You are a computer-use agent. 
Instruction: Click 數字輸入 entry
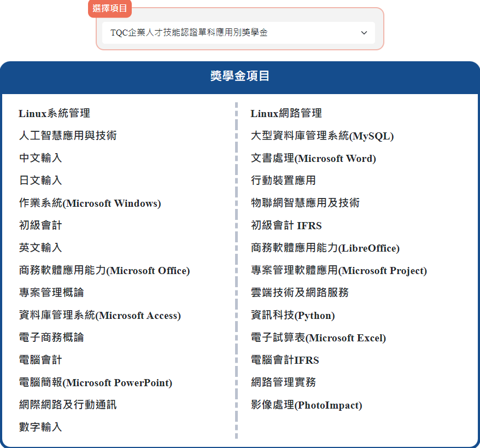40,427
